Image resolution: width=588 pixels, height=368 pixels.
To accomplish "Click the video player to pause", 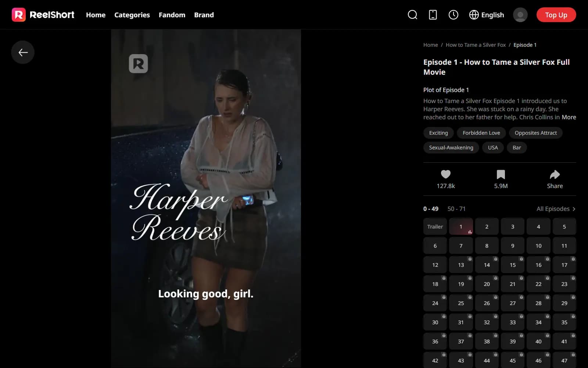I will 206,199.
